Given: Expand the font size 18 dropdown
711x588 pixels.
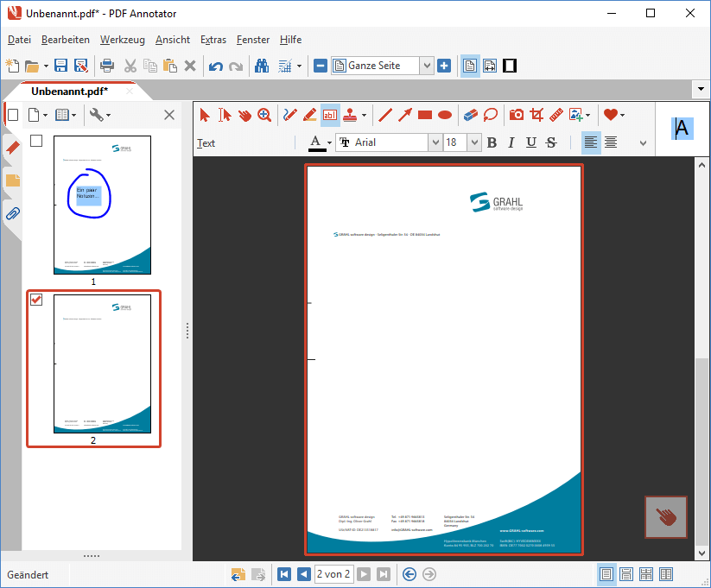Looking at the screenshot, I should coord(474,143).
